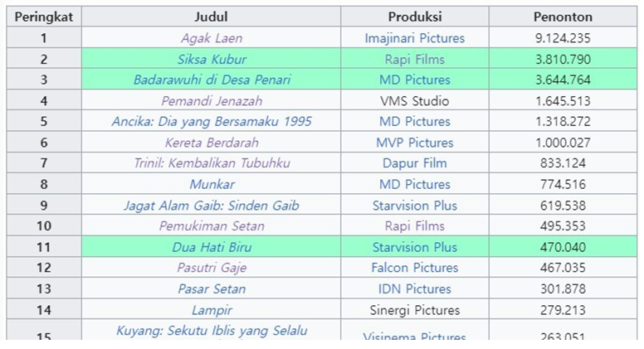This screenshot has height=349, width=644.
Task: Open the Dapur Film producer link
Action: (414, 163)
